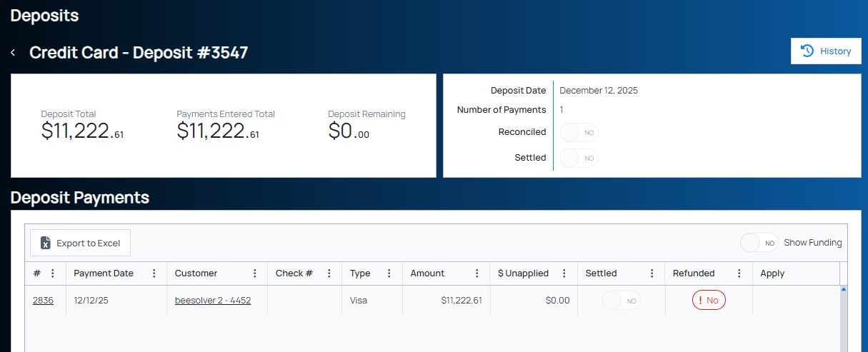Viewport: 868px width, 352px height.
Task: Sort by the $ Unapplied header
Action: pyautogui.click(x=523, y=273)
